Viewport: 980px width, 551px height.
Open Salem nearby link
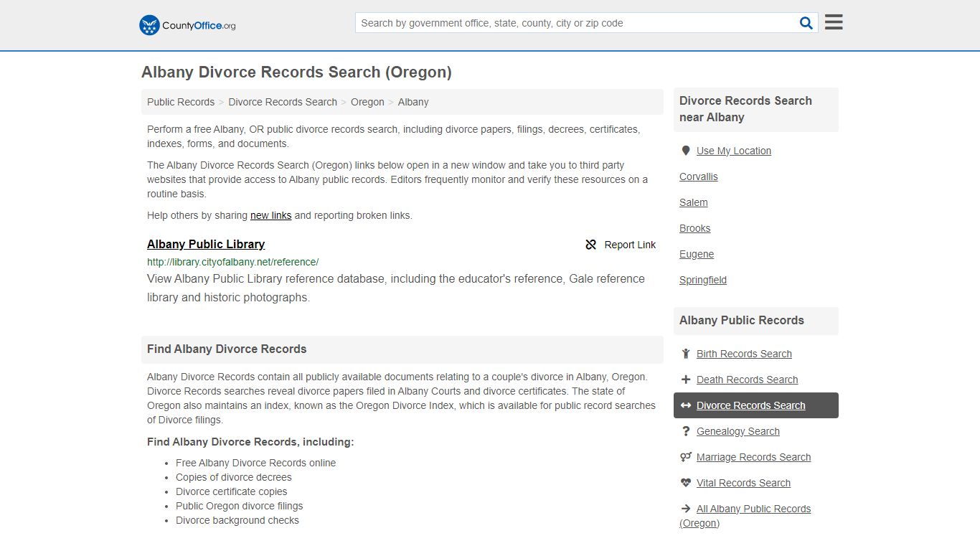(694, 202)
